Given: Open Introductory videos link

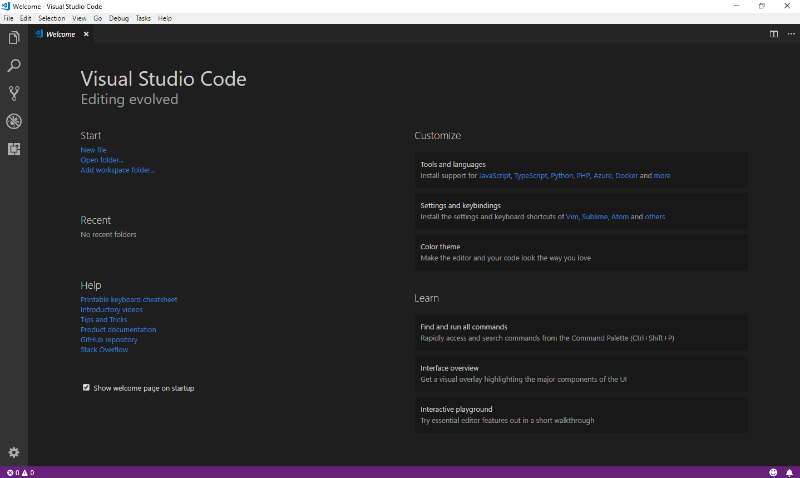Looking at the screenshot, I should click(112, 310).
